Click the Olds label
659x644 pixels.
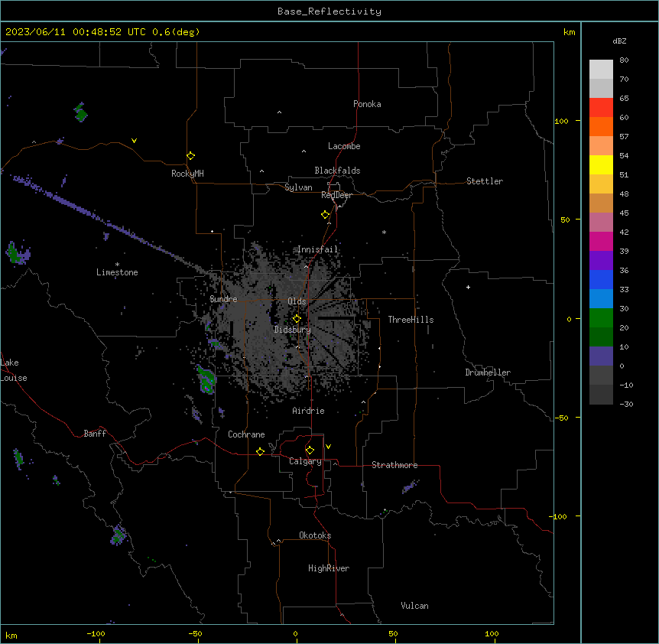297,301
